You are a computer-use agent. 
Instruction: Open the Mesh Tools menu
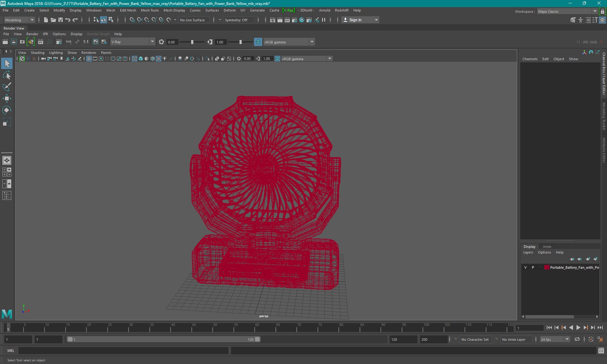tap(150, 10)
